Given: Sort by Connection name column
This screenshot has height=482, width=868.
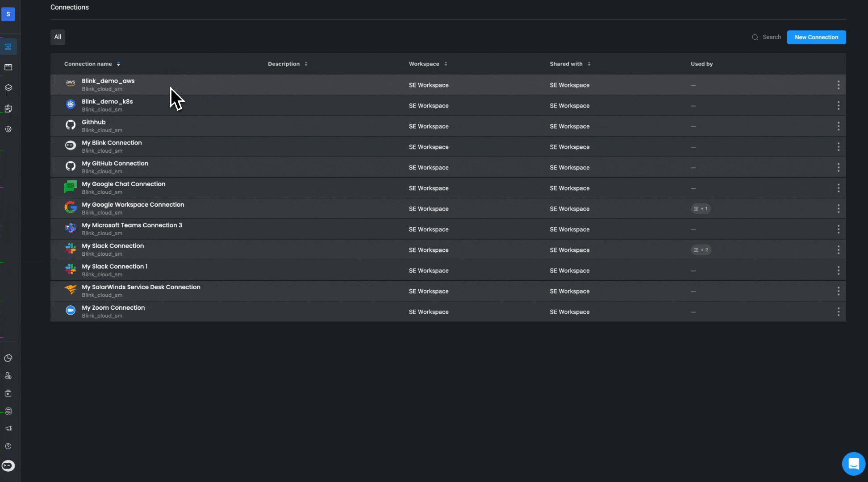Looking at the screenshot, I should [118, 64].
